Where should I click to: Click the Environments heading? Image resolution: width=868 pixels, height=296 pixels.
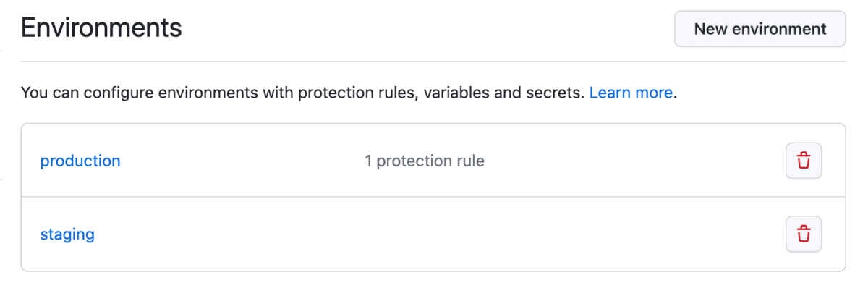point(101,29)
